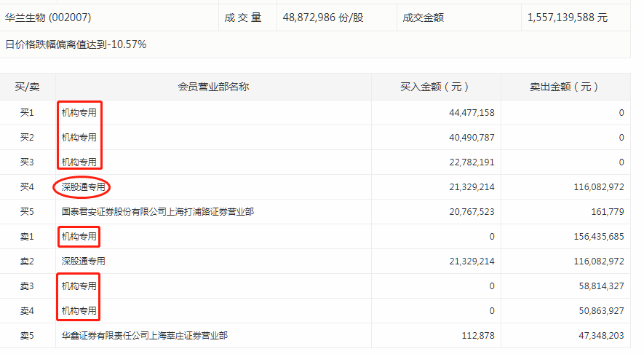The height and width of the screenshot is (354, 644).
Task: Click 国泰君安证券股份有限公司上海打浦路证券营业部
Action: (158, 212)
